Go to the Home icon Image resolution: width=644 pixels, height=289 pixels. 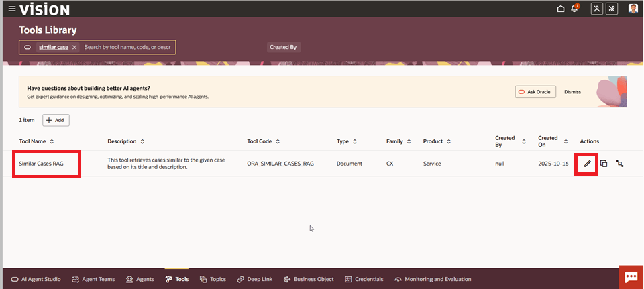561,9
